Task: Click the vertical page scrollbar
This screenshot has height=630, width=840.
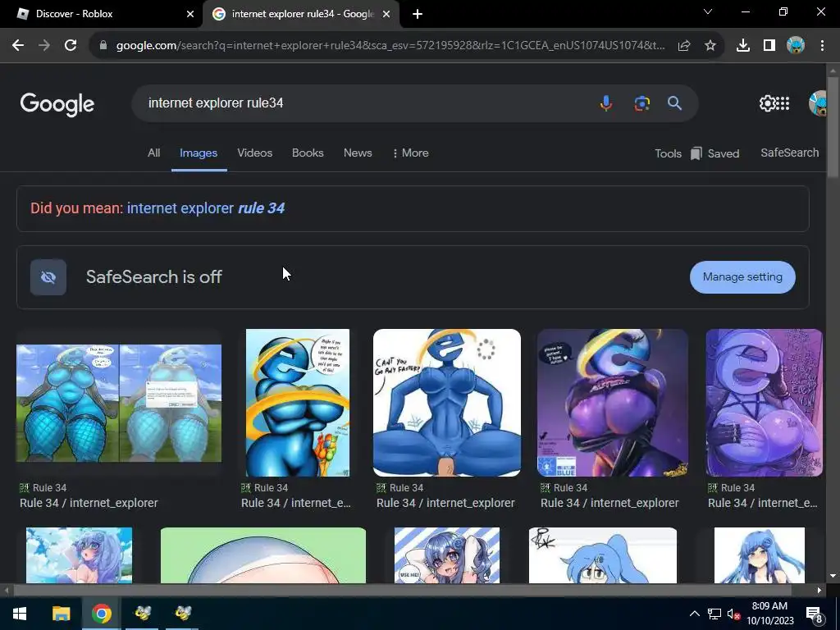Action: coord(833,127)
